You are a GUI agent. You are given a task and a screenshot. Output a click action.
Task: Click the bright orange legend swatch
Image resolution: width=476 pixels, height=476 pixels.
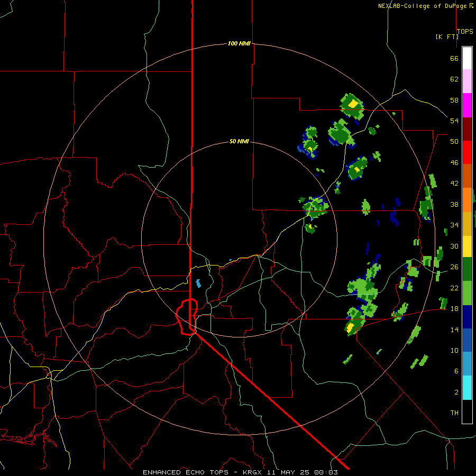coord(467,200)
